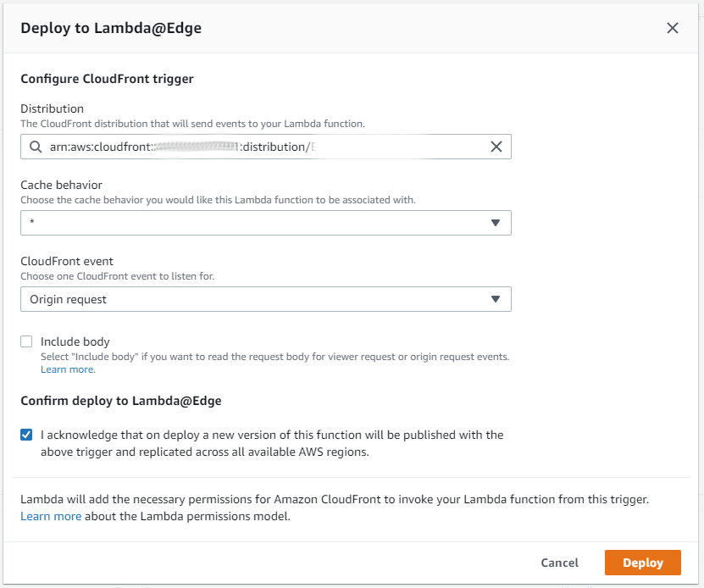
Task: Enable the Include body checkbox
Action: pyautogui.click(x=26, y=341)
